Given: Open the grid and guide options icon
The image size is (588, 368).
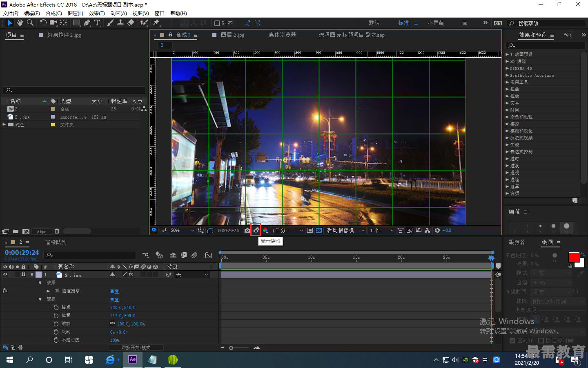Looking at the screenshot, I should tap(200, 230).
